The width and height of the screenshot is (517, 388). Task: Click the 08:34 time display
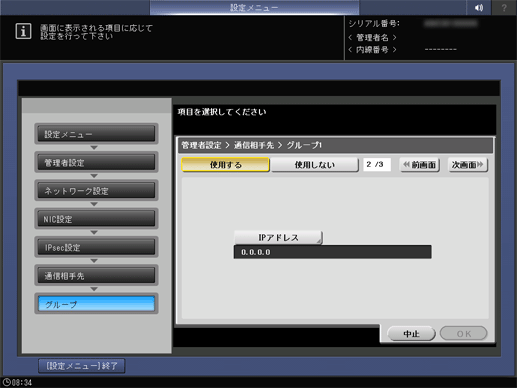(22, 382)
